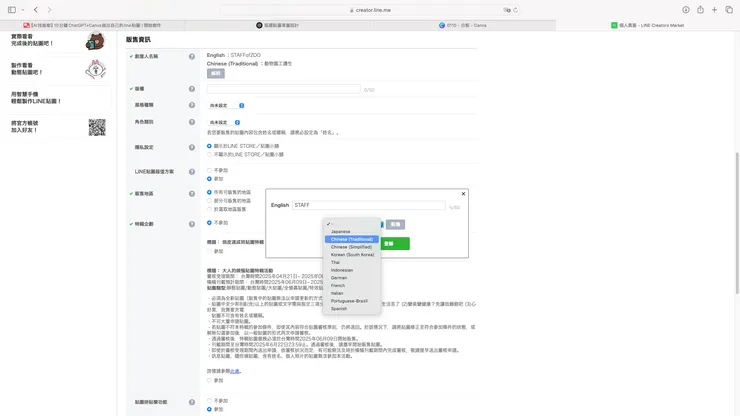This screenshot has width=740, height=416.
Task: Open smartphone LINE sticker maker link
Action: point(36,98)
